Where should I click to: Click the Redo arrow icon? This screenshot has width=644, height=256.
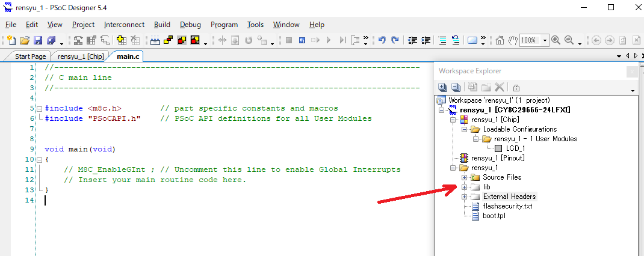(395, 40)
